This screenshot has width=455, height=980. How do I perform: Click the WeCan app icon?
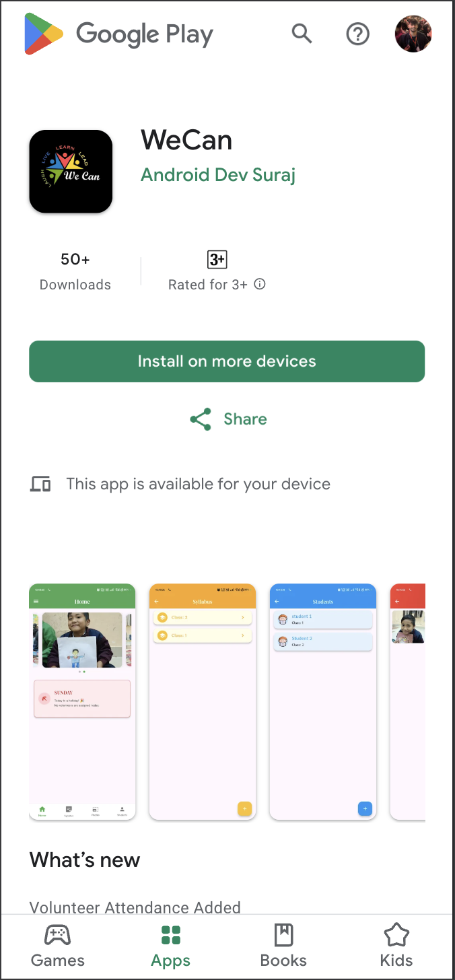point(71,172)
